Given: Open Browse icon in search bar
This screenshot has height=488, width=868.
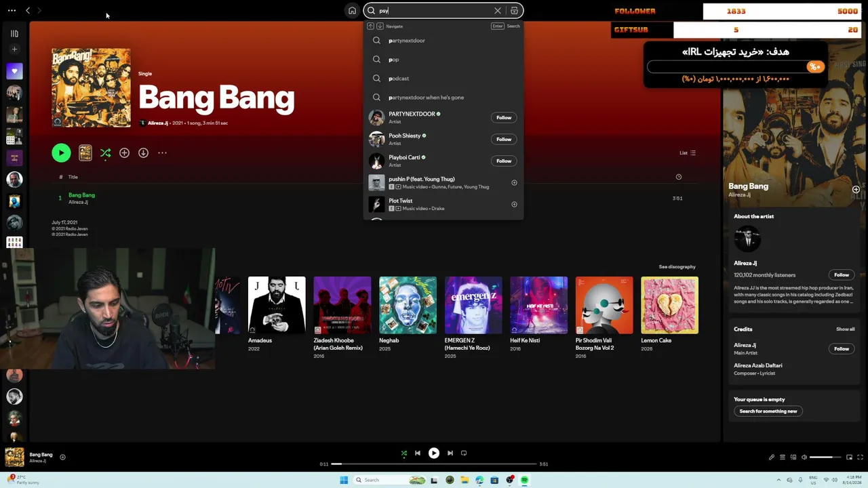Looking at the screenshot, I should [x=515, y=11].
